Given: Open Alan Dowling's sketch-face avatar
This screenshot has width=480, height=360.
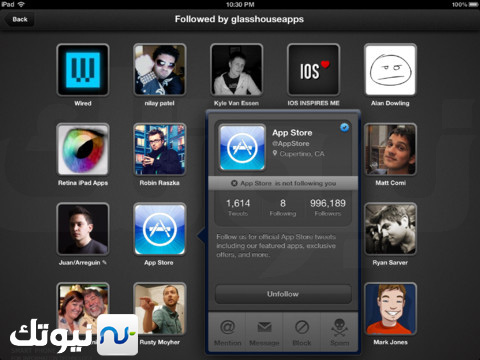Looking at the screenshot, I should point(390,70).
